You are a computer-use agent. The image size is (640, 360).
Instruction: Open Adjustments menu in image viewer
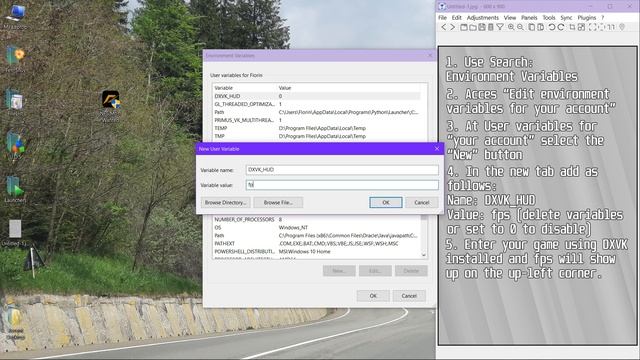coord(482,18)
